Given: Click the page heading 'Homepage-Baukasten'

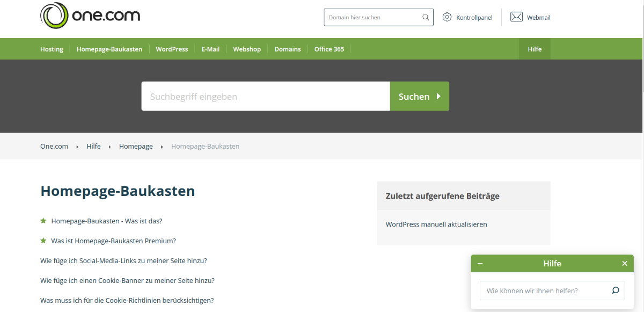Looking at the screenshot, I should (x=118, y=191).
